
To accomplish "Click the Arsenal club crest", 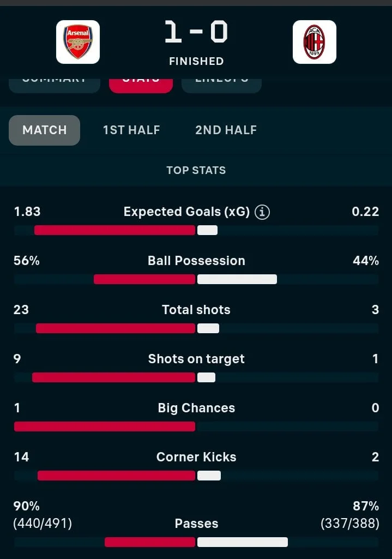I will pos(78,42).
